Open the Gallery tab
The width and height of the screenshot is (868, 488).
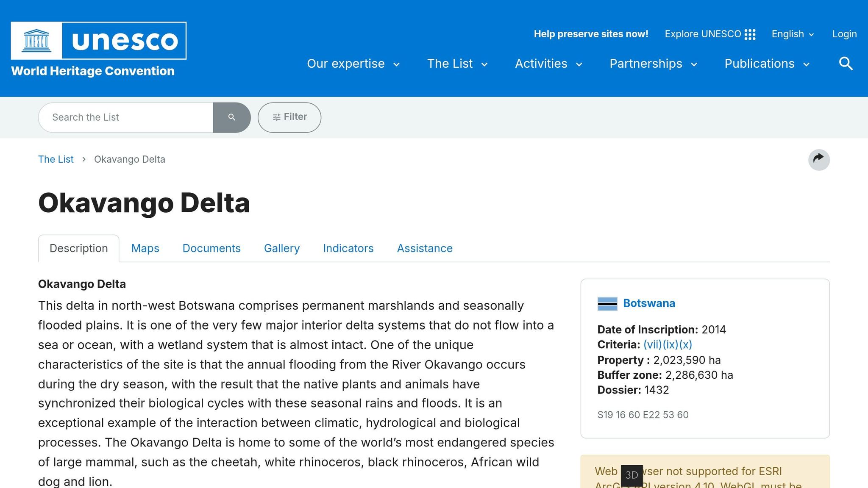[281, 248]
